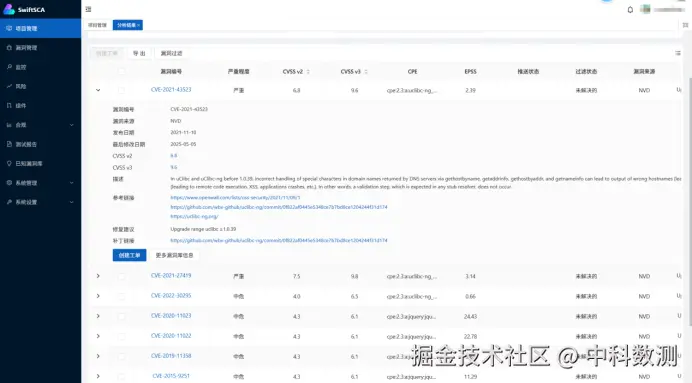Image resolution: width=692 pixels, height=383 pixels.
Task: Click the EPSS column header
Action: [x=470, y=71]
